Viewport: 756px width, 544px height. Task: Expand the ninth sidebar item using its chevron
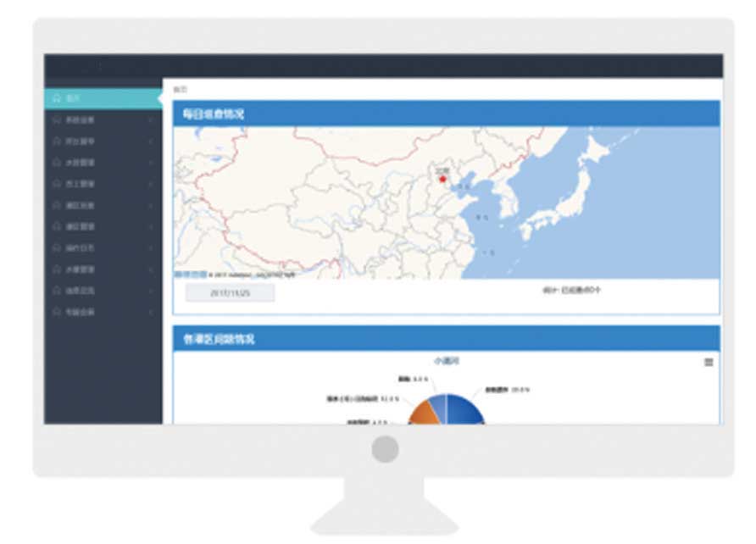[151, 269]
